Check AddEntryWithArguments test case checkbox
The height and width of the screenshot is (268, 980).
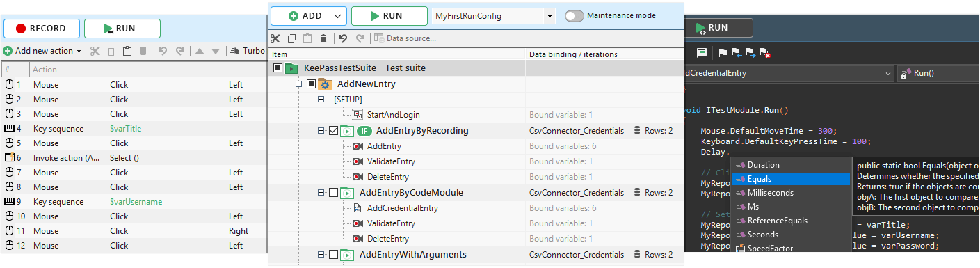pos(333,255)
